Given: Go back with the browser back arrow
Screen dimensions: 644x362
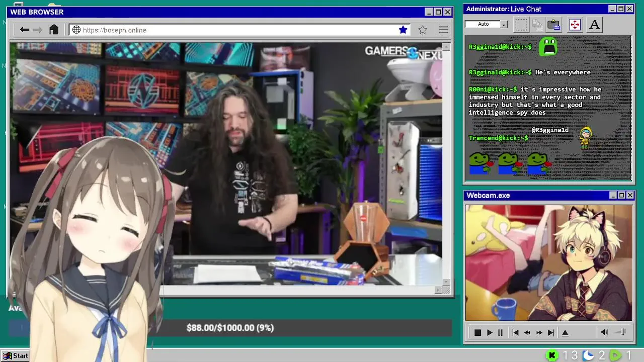Looking at the screenshot, I should coord(24,30).
